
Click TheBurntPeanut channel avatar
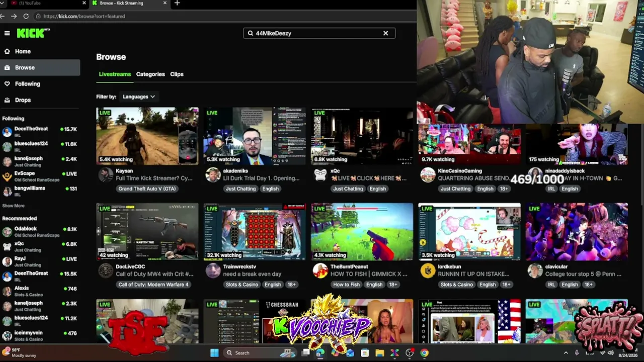320,270
